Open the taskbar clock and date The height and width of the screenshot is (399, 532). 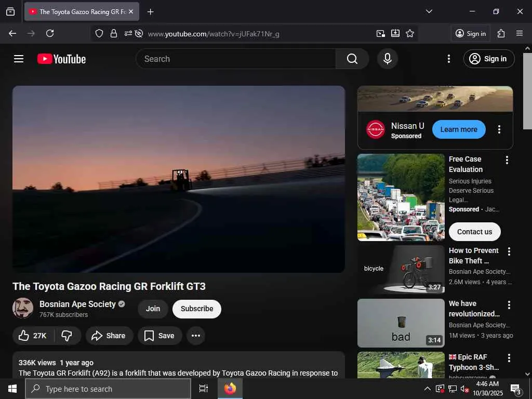[x=487, y=389]
